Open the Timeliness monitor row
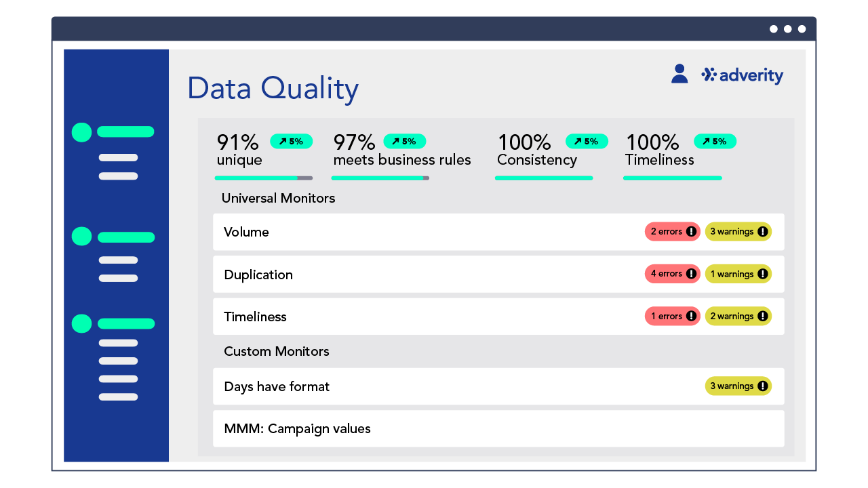This screenshot has width=868, height=488. coord(498,317)
